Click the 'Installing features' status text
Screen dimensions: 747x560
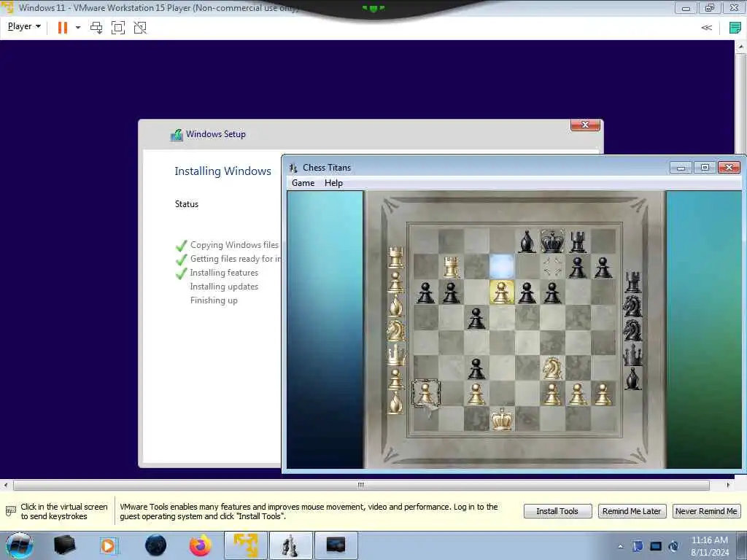point(224,273)
